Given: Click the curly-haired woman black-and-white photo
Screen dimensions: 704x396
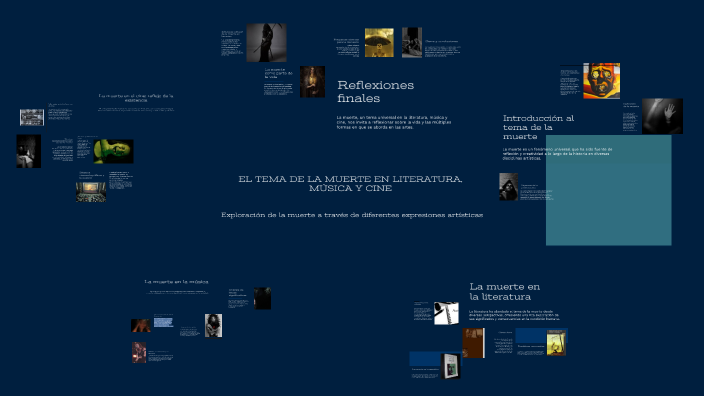Looking at the screenshot, I should tap(213, 326).
